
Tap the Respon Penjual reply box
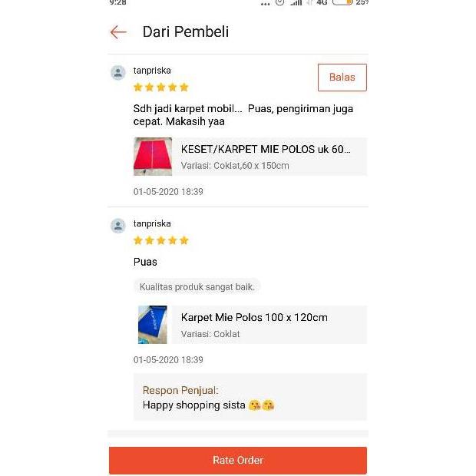[x=250, y=397]
